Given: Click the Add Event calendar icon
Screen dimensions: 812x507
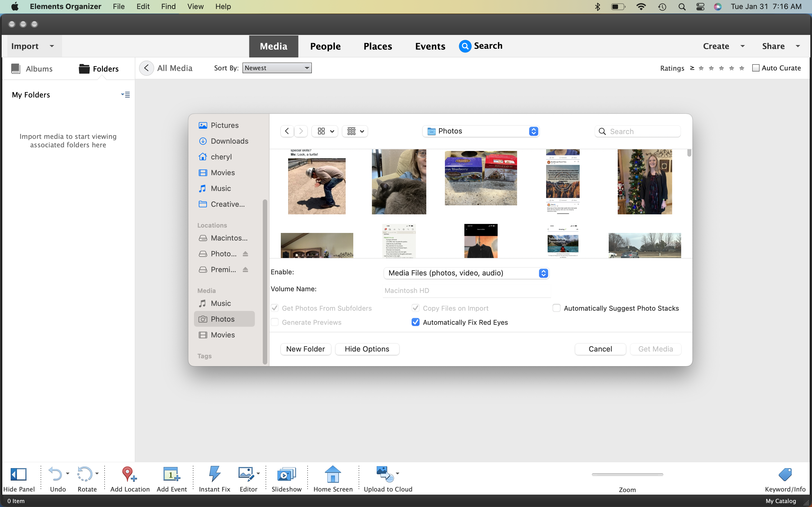Looking at the screenshot, I should coord(171,474).
